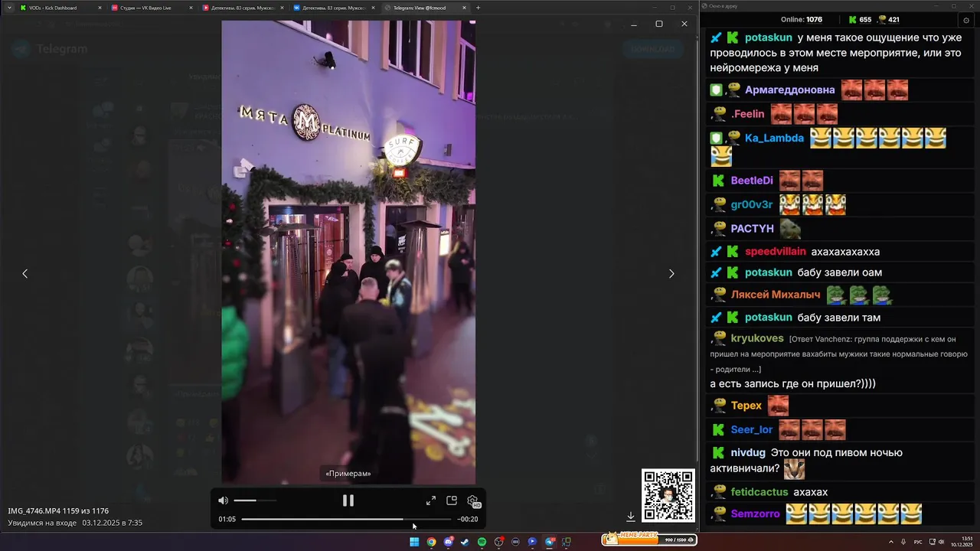Screen dimensions: 980x551
Task: Open Discord from the taskbar
Action: [448, 542]
